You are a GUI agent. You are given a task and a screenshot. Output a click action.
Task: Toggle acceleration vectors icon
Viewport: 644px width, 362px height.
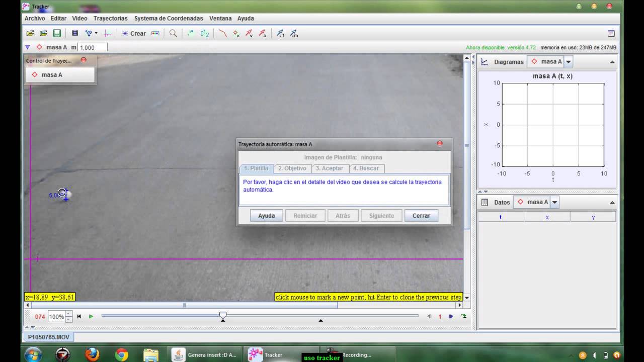[262, 33]
